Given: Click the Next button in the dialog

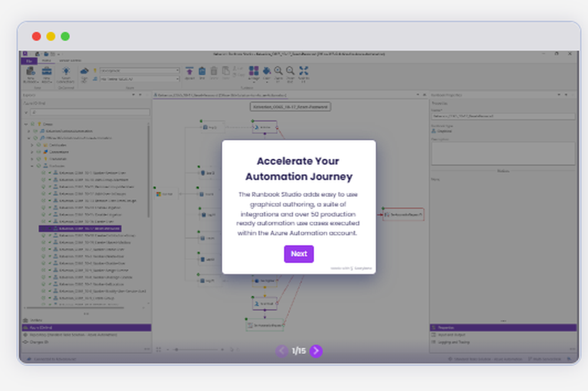Looking at the screenshot, I should (x=299, y=254).
